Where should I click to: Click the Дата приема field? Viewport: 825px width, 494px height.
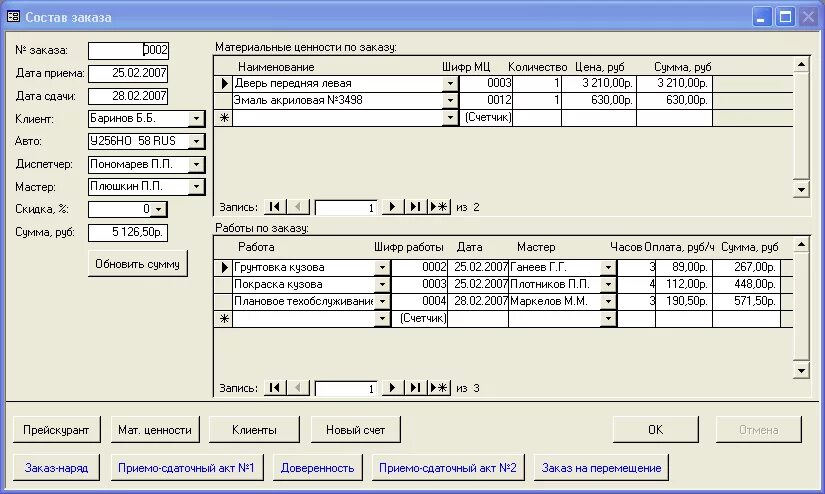coord(128,73)
